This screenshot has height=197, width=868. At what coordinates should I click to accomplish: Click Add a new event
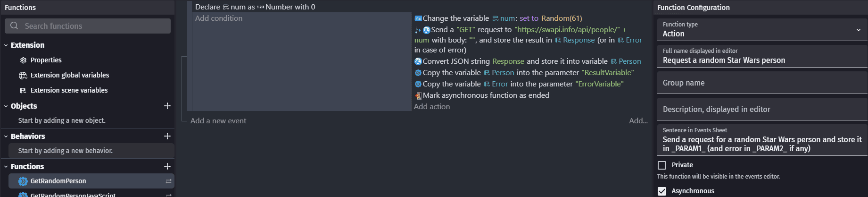point(218,121)
